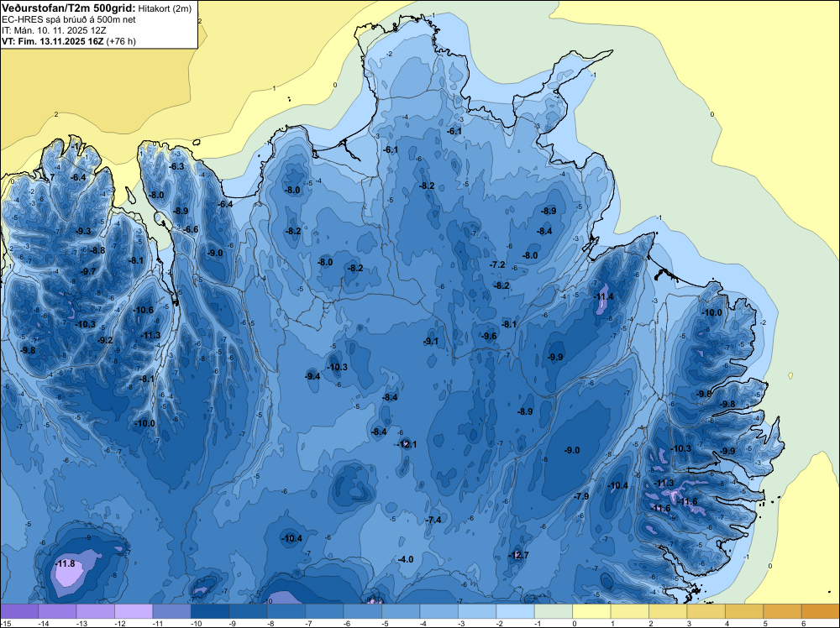Click the legend swatch between -12 and -11
Screen dimensions: 840x628
134,611
